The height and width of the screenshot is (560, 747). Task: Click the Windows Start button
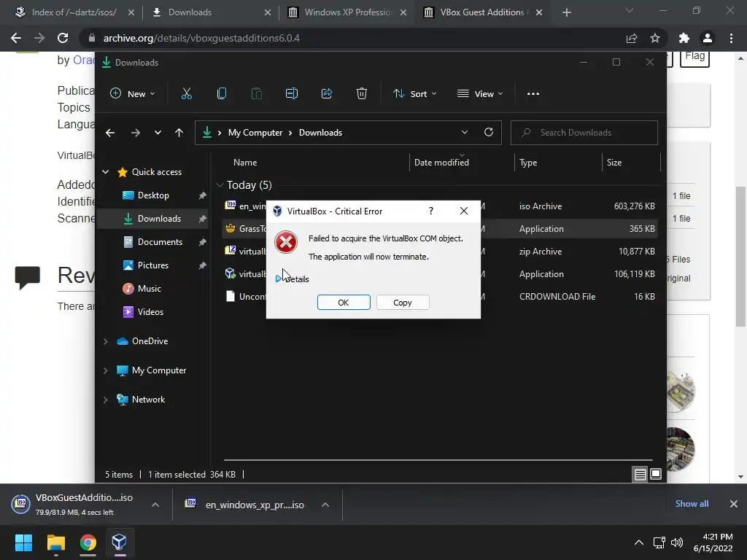pos(23,542)
